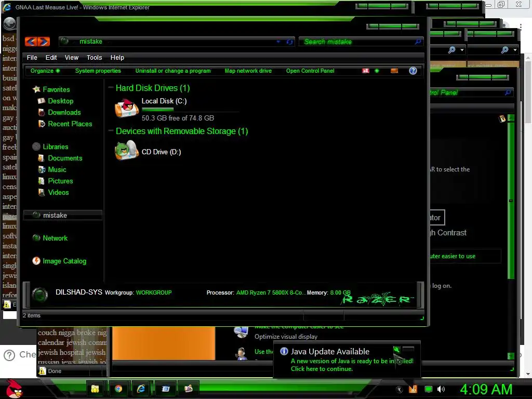Screen dimensions: 532x399
Task: Click the blue Help question mark icon
Action: click(413, 71)
